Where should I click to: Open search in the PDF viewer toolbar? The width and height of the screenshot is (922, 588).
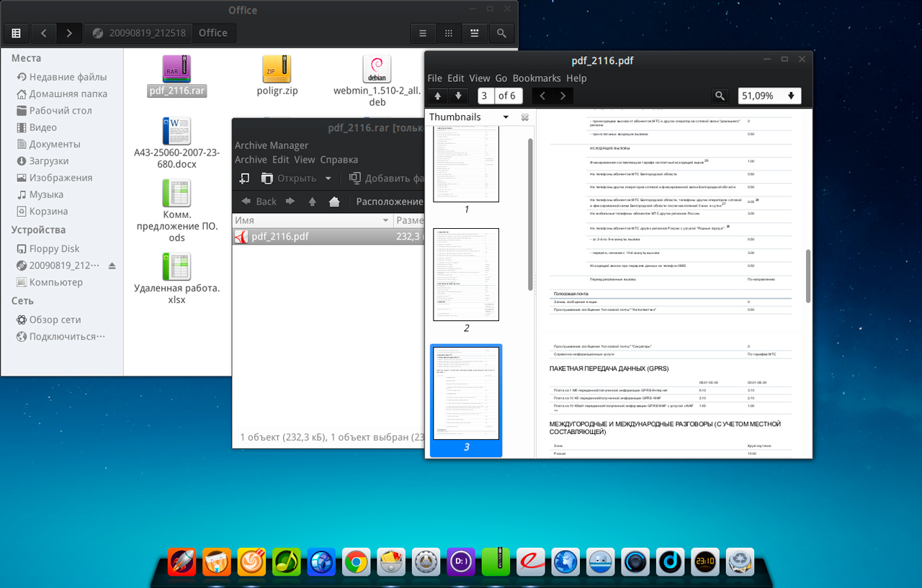tap(719, 96)
